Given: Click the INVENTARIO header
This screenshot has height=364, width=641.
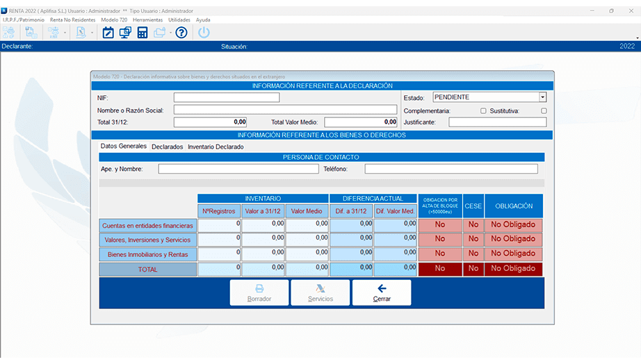Looking at the screenshot, I should (263, 199).
